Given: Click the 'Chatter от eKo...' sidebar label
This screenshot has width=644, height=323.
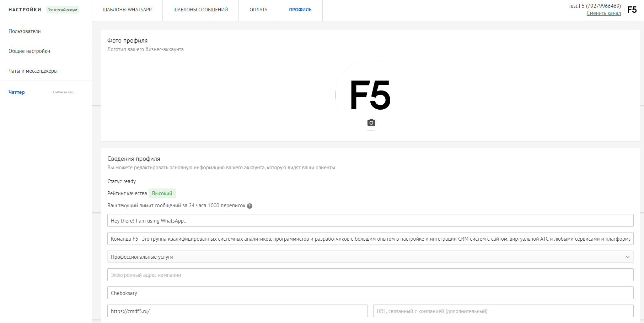Looking at the screenshot, I should (64, 92).
